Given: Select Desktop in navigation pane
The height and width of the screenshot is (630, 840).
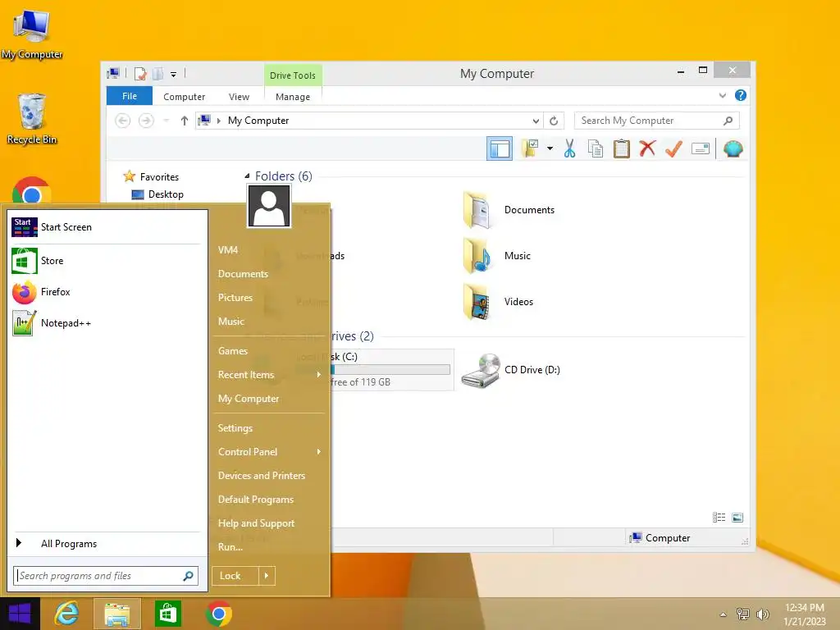Looking at the screenshot, I should pyautogui.click(x=157, y=194).
